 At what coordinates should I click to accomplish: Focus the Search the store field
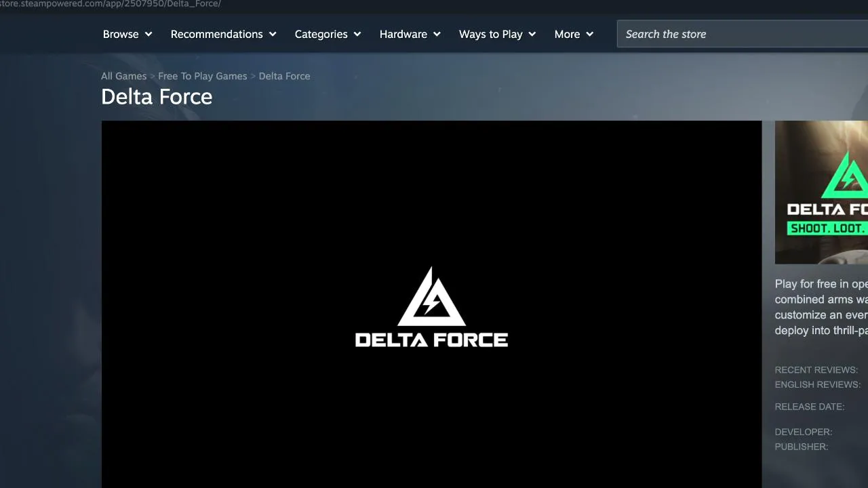743,34
